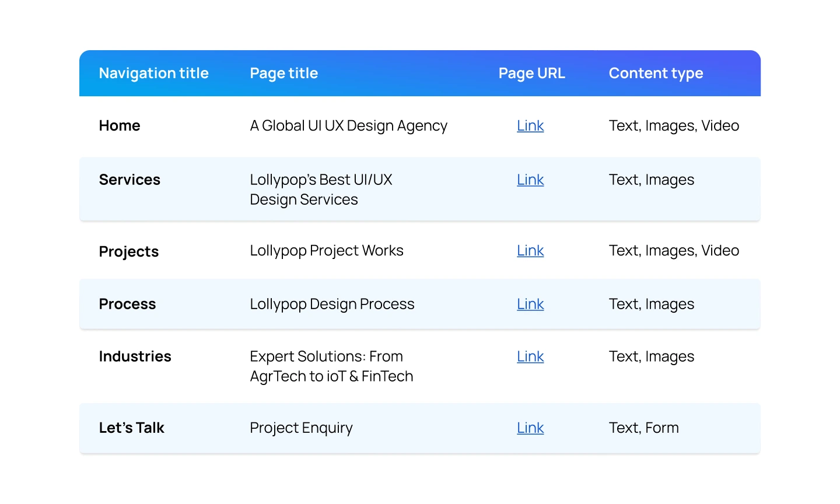Open the Link in the Industries row
The width and height of the screenshot is (840, 504).
tap(530, 357)
